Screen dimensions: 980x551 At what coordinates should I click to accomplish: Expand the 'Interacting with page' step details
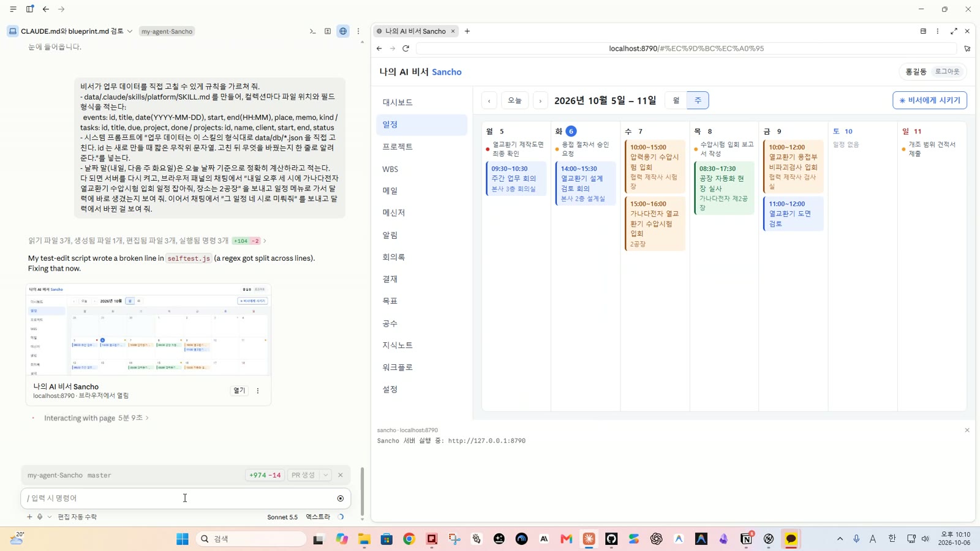click(96, 418)
